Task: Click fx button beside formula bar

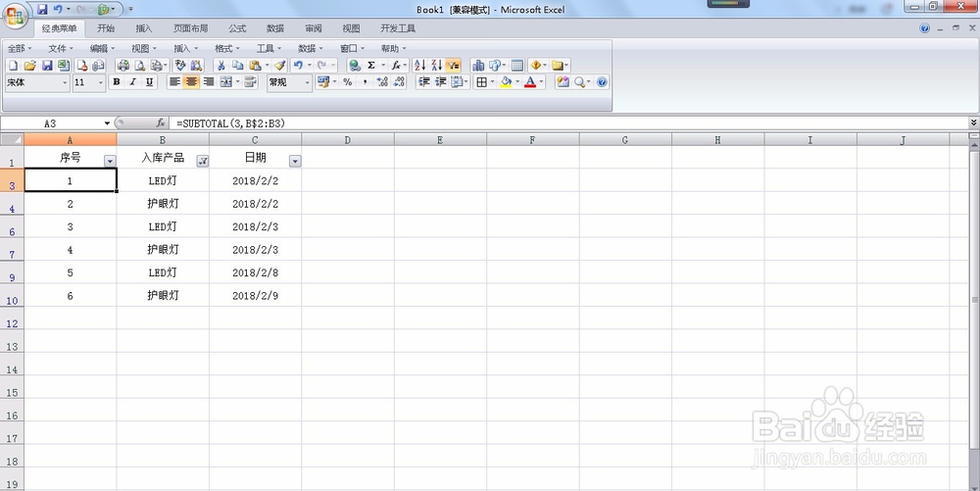Action: tap(161, 123)
